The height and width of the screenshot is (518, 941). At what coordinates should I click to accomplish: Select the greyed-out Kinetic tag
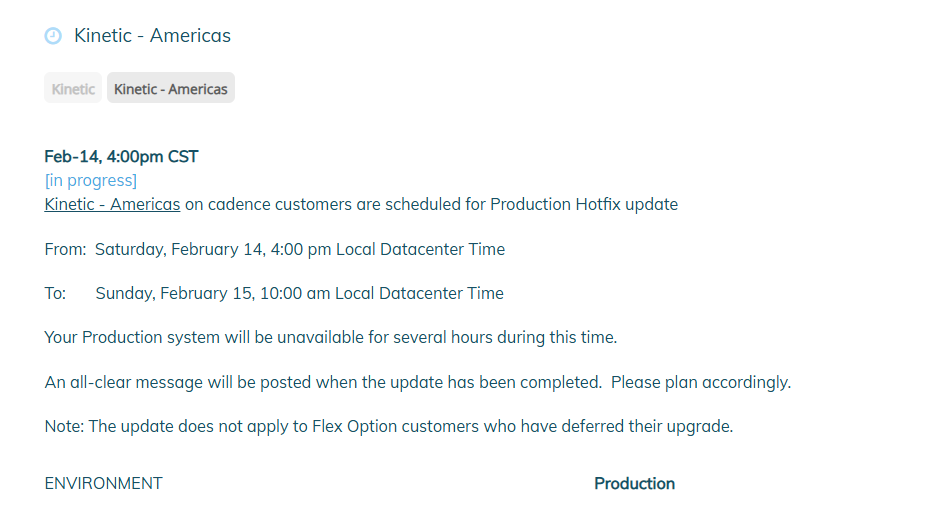pos(73,89)
